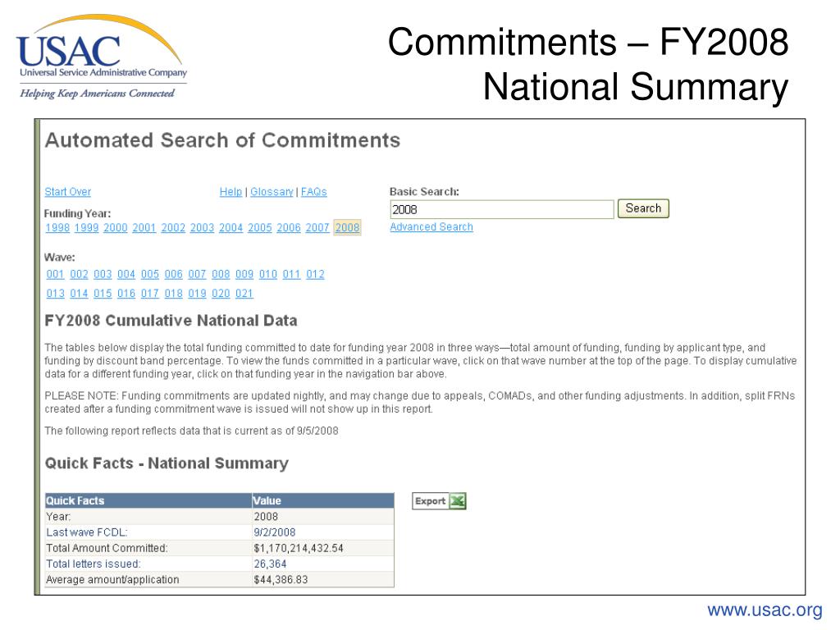Open wave 013 link
Screen dimensions: 840x630
pyautogui.click(x=55, y=294)
